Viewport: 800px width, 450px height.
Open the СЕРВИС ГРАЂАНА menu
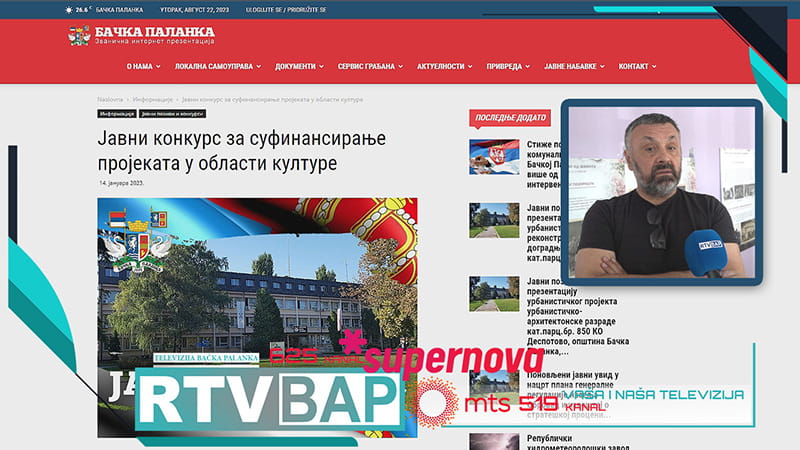click(370, 66)
